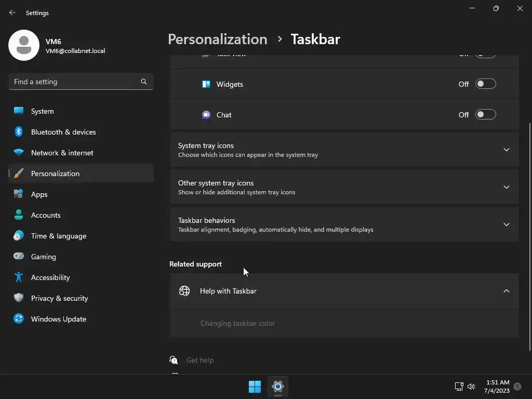The image size is (532, 399).
Task: Click the Find a setting search box
Action: tap(75, 82)
